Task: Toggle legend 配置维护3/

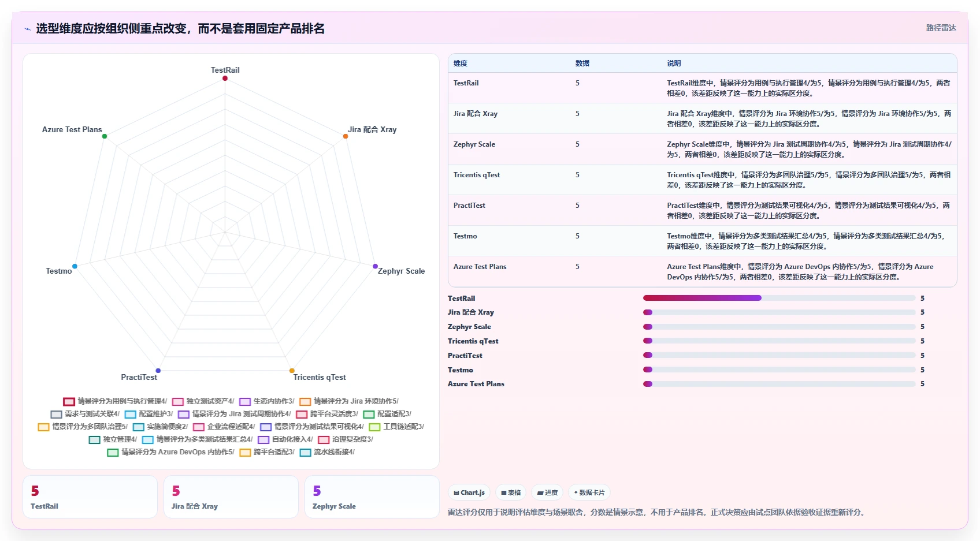Action: pos(149,414)
